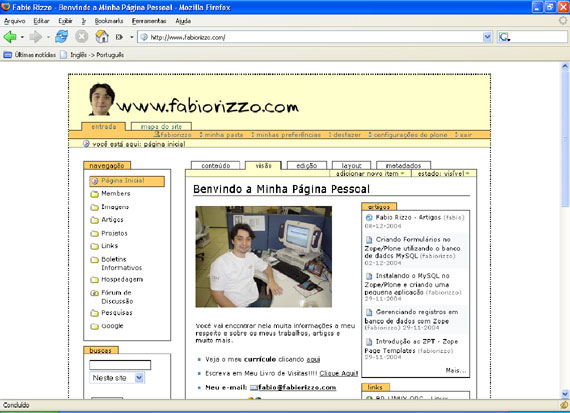This screenshot has height=413, width=570.
Task: Open configurações do plone link
Action: tap(408, 135)
